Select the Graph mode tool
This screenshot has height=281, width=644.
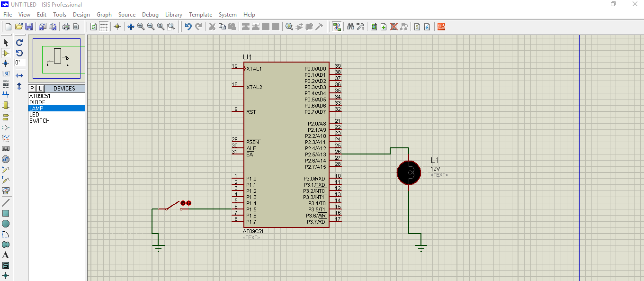[6, 137]
